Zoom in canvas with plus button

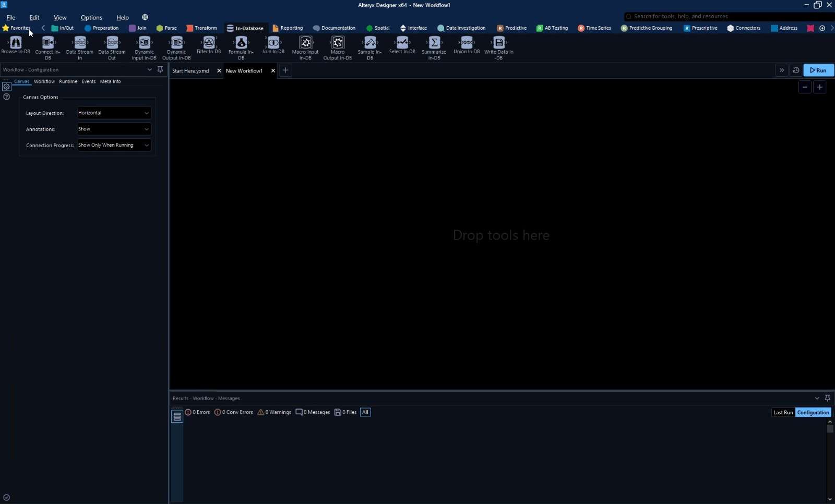(820, 87)
